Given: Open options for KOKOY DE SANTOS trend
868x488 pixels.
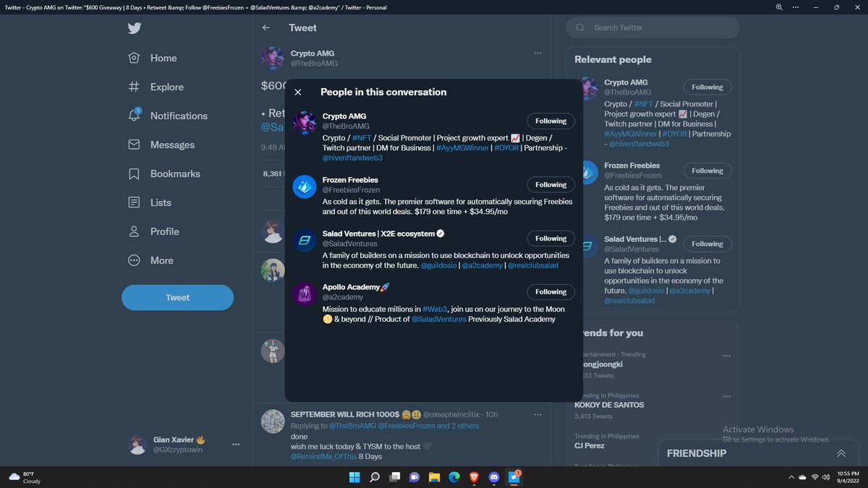Looking at the screenshot, I should coord(726,396).
